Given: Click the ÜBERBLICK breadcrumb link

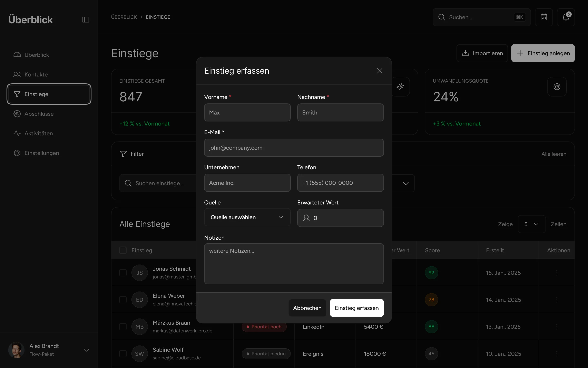Looking at the screenshot, I should (x=124, y=17).
